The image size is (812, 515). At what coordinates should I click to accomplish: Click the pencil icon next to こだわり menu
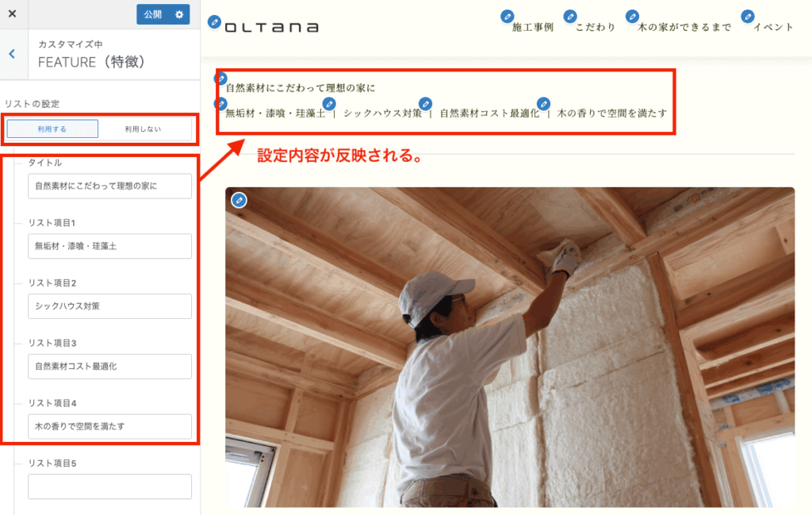click(x=570, y=17)
